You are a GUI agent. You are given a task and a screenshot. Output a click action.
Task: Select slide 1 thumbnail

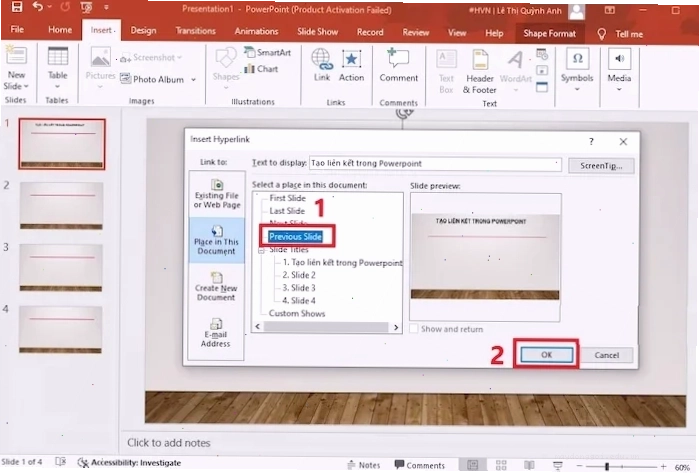(62, 144)
